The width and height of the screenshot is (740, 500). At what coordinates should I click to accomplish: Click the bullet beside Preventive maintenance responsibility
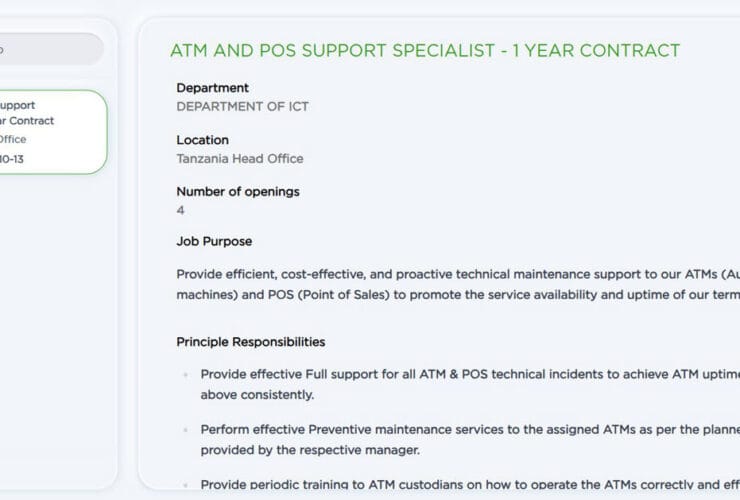(x=185, y=430)
